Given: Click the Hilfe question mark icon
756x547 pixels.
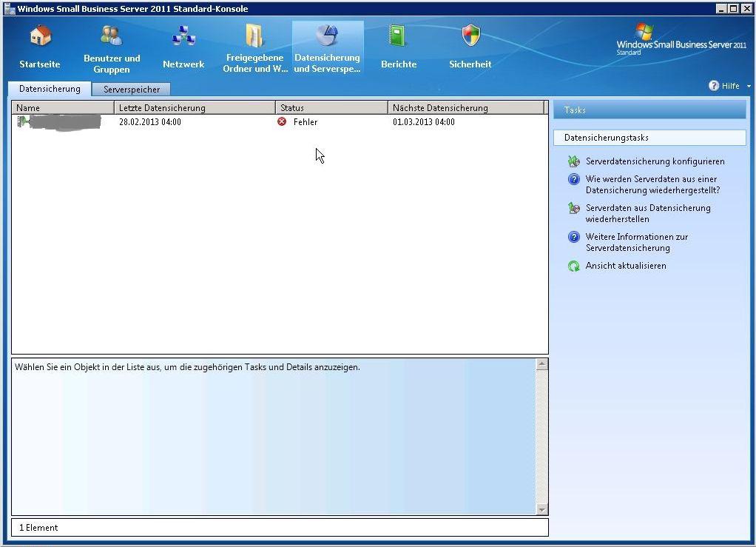Looking at the screenshot, I should tap(714, 85).
